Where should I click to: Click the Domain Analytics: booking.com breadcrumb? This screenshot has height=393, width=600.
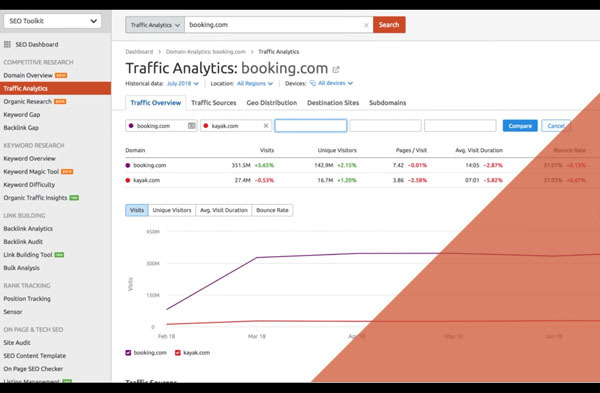click(205, 52)
